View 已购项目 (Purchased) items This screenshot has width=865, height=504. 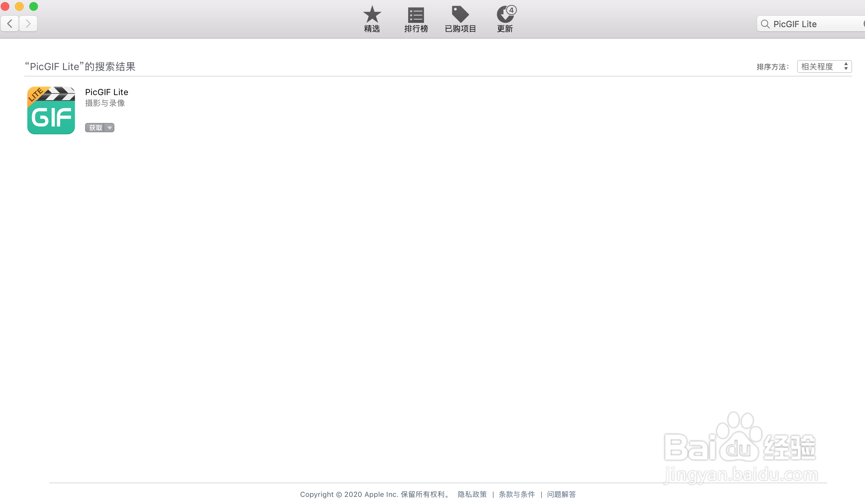click(x=460, y=19)
